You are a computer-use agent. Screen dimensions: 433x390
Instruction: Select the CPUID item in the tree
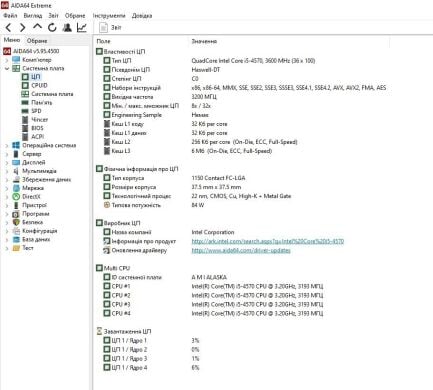click(x=35, y=85)
